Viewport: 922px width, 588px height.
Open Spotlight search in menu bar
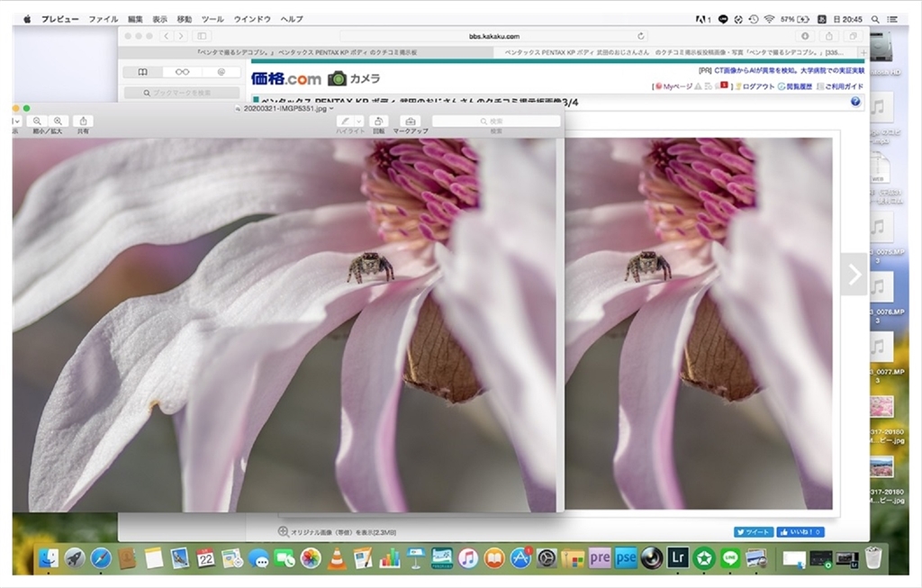[x=875, y=20]
